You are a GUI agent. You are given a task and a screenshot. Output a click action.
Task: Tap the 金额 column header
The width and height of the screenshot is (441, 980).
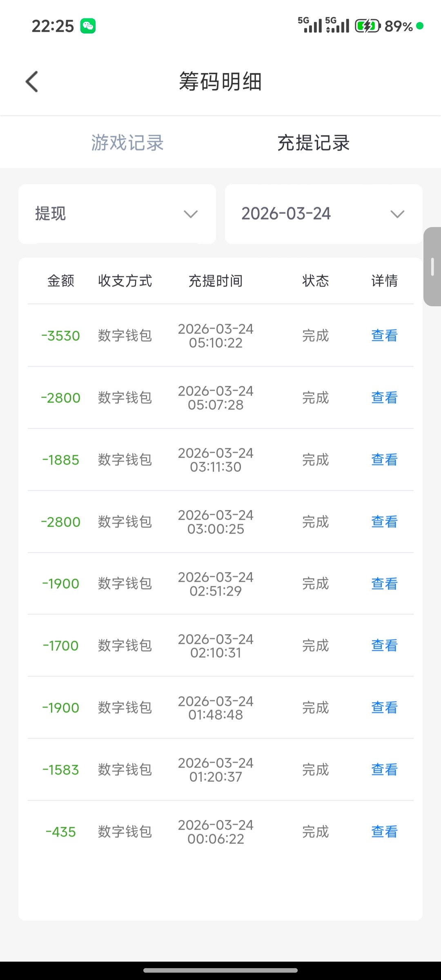pos(61,281)
